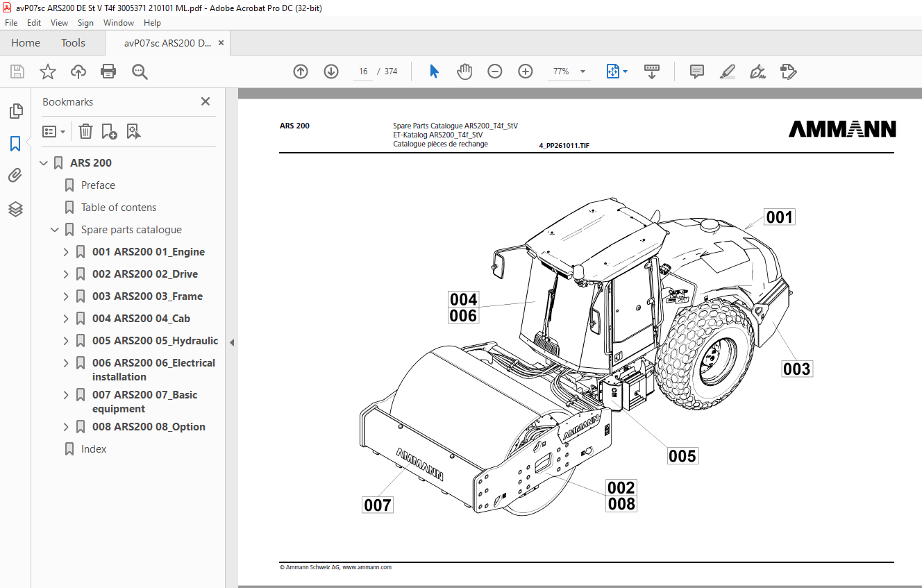Switch to the Tools tab
Image resolution: width=922 pixels, height=588 pixels.
pos(73,43)
